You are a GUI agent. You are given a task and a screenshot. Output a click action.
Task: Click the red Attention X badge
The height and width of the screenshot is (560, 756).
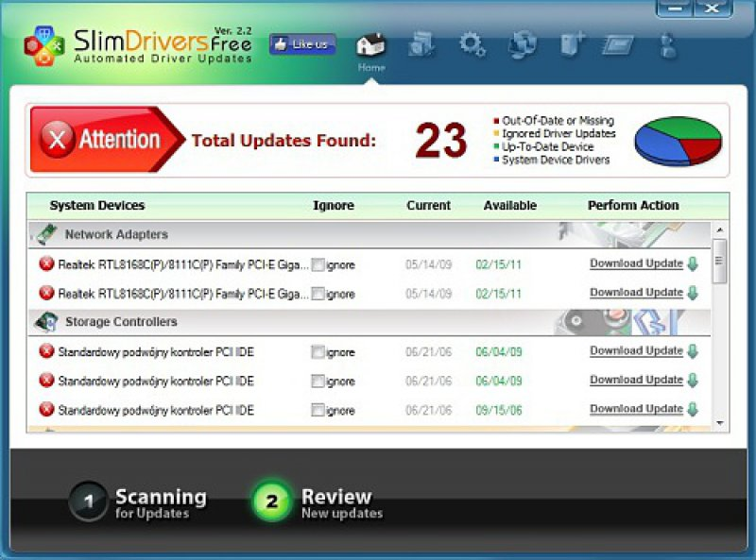57,140
